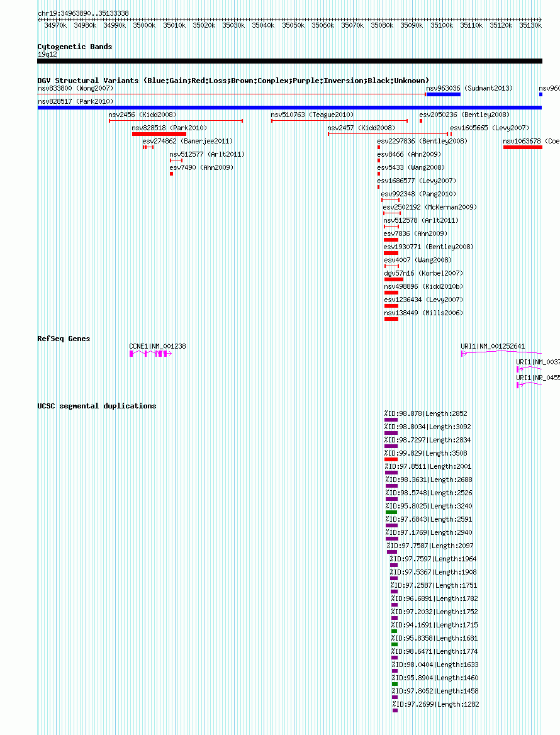This screenshot has height=735, width=560.
Task: Select esv2050236 (Bentley2008) variant
Action: point(464,115)
